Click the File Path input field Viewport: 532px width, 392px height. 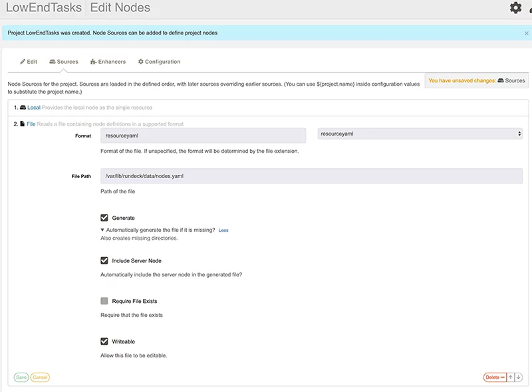311,176
